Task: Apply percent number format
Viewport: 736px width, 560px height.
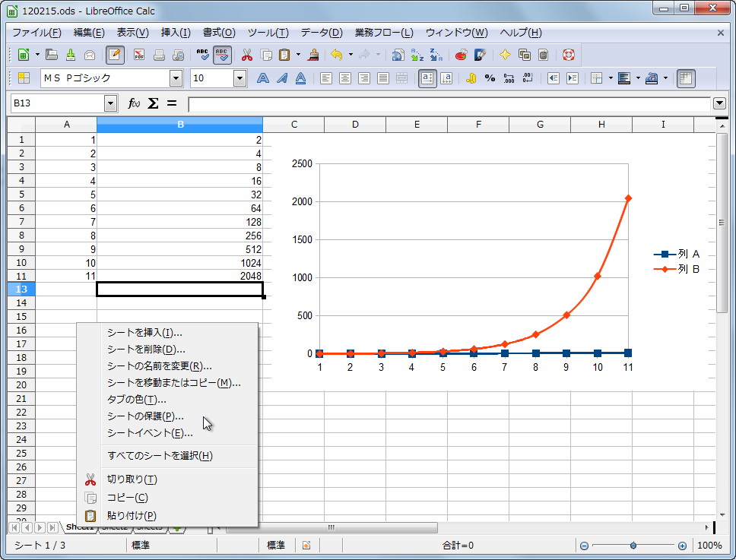Action: pos(490,78)
